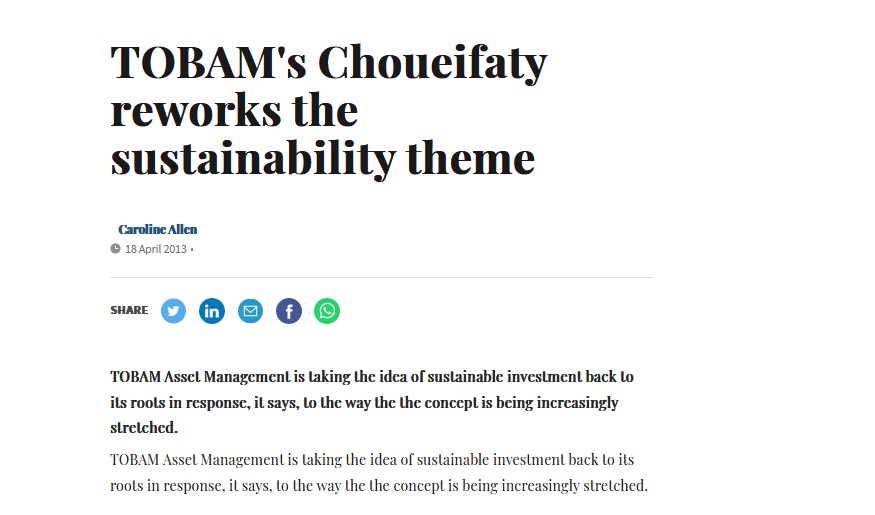Share the article on LinkedIn

212,311
